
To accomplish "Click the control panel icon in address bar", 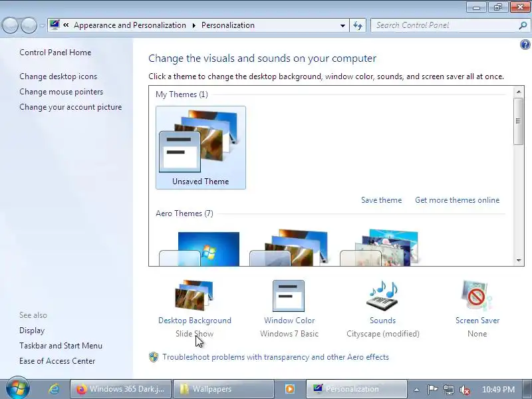I will tap(55, 25).
